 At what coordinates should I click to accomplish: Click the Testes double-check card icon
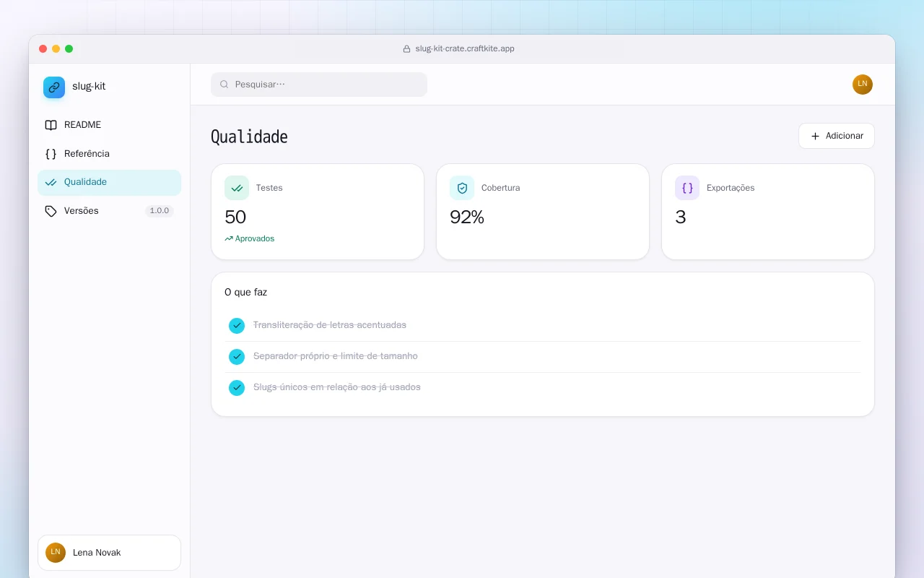click(x=237, y=188)
